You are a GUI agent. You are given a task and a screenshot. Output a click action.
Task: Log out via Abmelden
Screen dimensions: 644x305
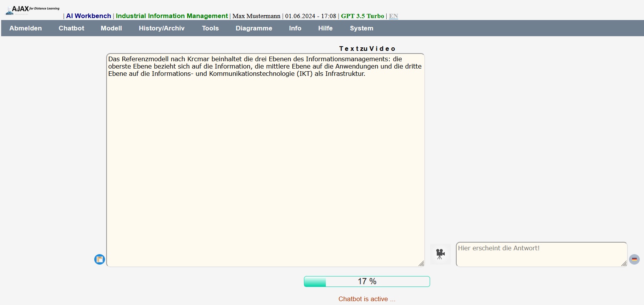[x=26, y=28]
